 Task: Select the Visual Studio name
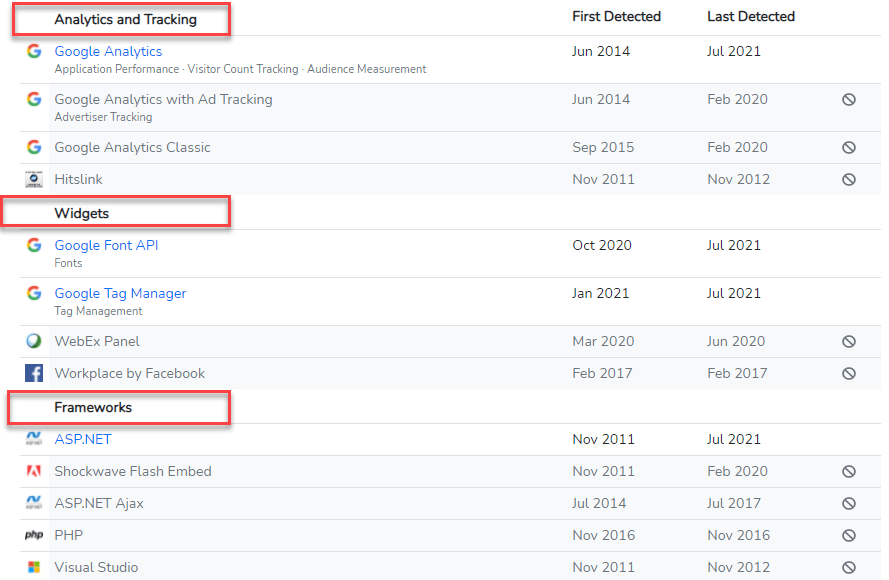click(x=96, y=567)
